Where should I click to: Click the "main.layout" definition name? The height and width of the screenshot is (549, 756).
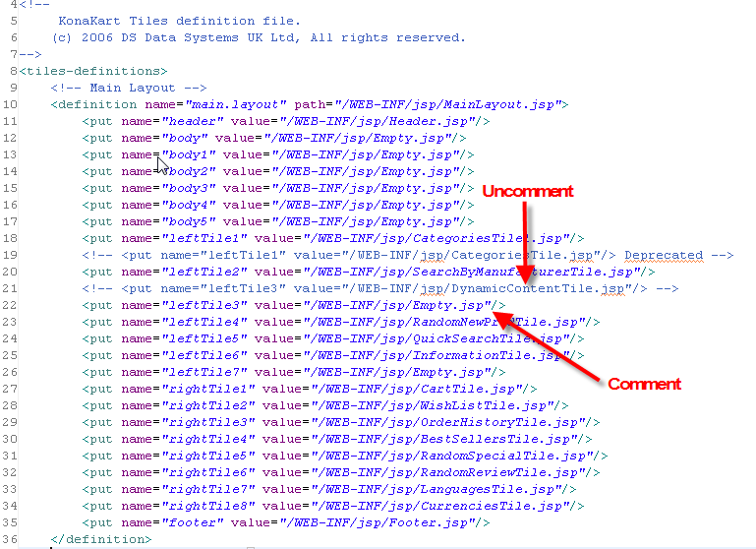point(236,104)
